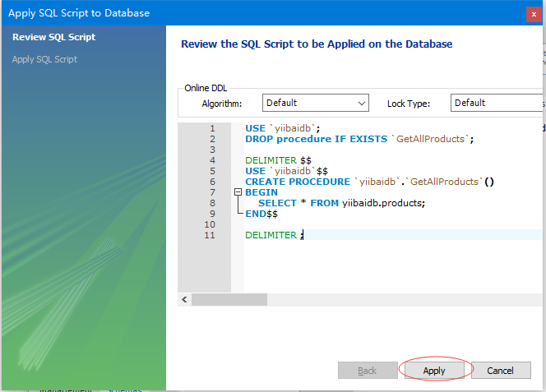Collapse the BEGIN code fold marker

[x=238, y=191]
